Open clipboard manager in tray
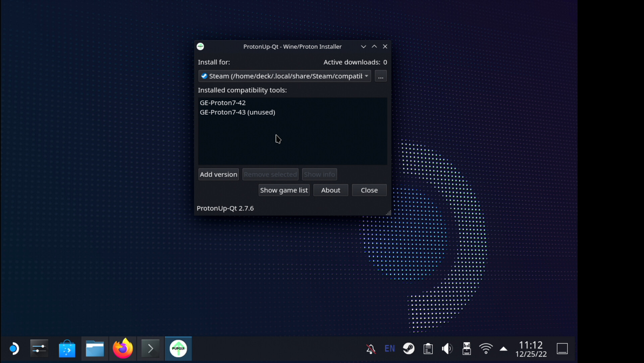Viewport: 644px width, 363px height. coord(428,348)
